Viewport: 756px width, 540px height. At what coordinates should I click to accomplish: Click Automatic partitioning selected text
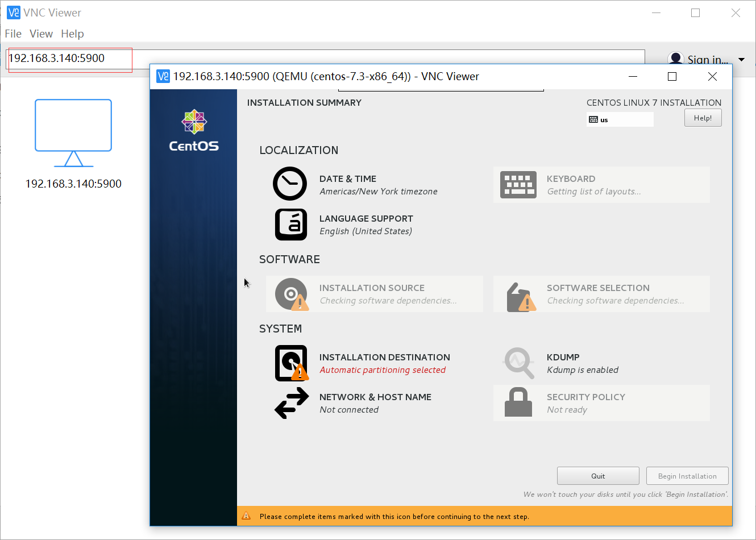(x=383, y=369)
